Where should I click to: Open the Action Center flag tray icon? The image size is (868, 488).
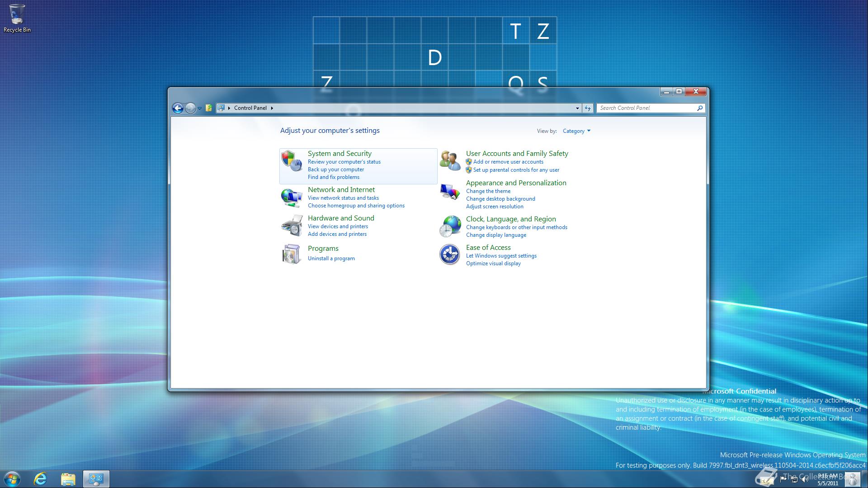[x=783, y=479]
